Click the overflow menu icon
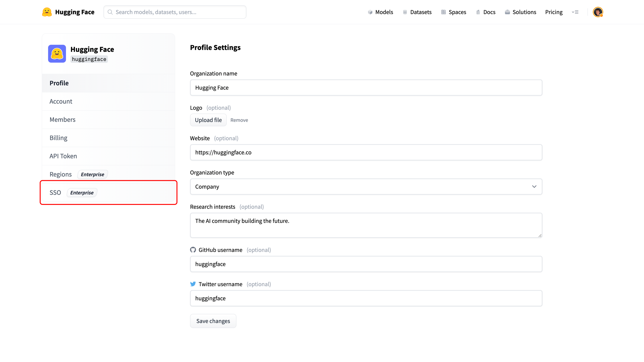The height and width of the screenshot is (362, 644). coord(575,12)
